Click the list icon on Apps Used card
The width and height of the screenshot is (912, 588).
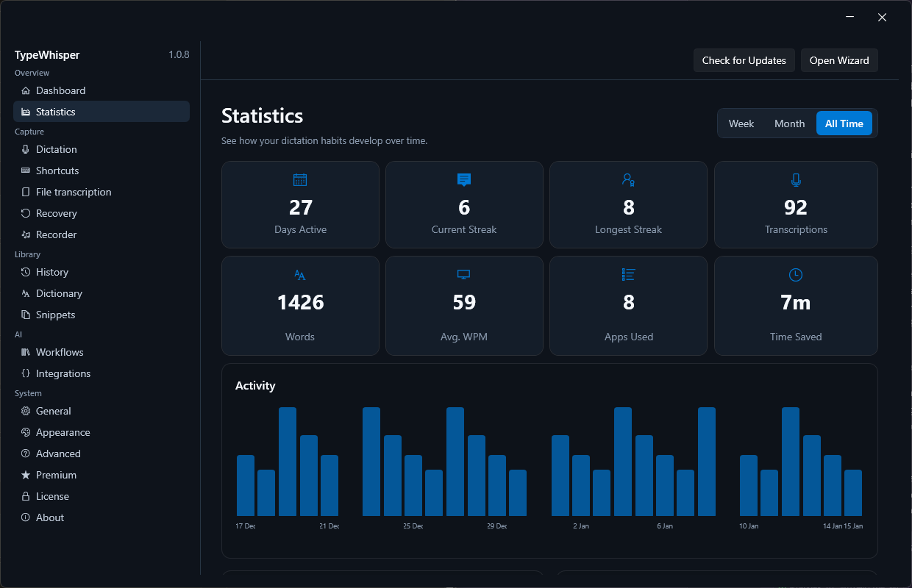628,275
